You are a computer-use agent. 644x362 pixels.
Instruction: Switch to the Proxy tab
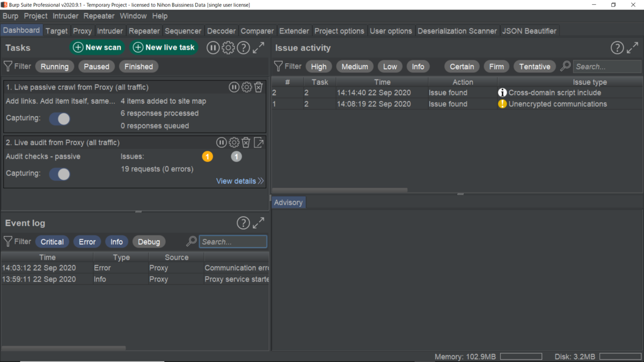(83, 31)
